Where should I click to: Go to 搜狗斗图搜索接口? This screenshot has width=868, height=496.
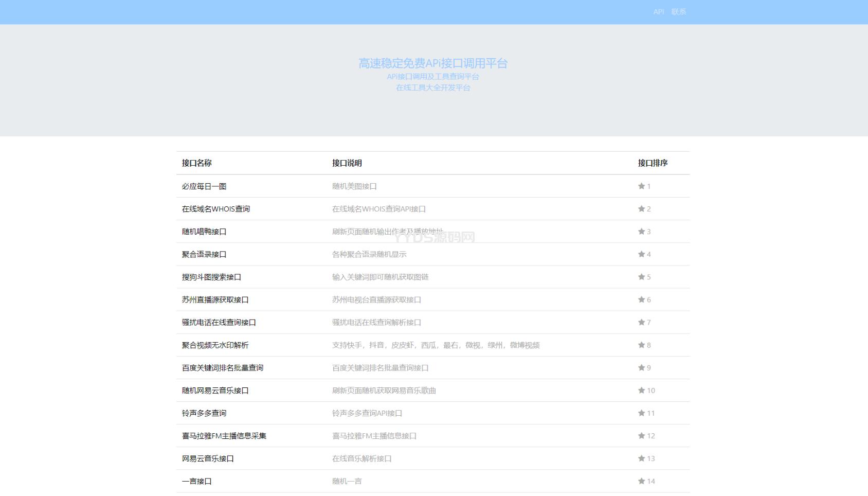click(x=211, y=277)
